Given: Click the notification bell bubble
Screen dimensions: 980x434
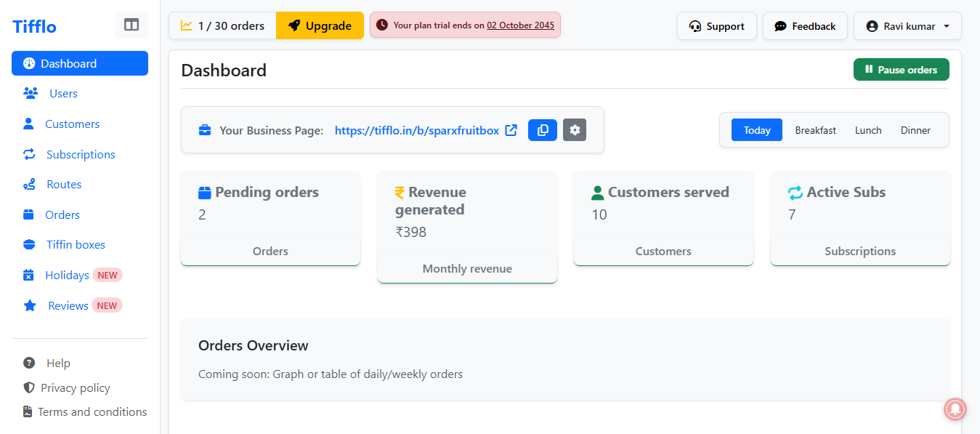Looking at the screenshot, I should tap(955, 409).
